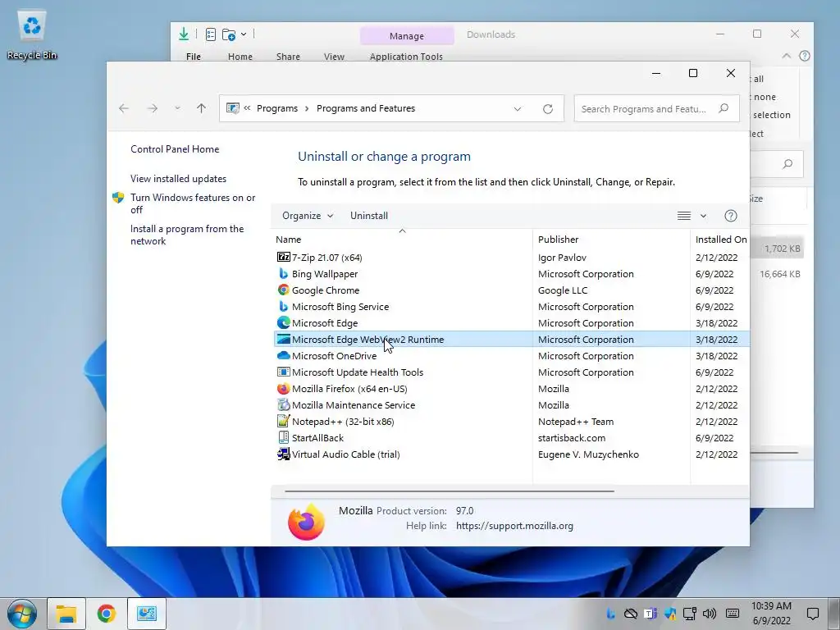Expand the view options dropdown arrow

click(x=703, y=216)
